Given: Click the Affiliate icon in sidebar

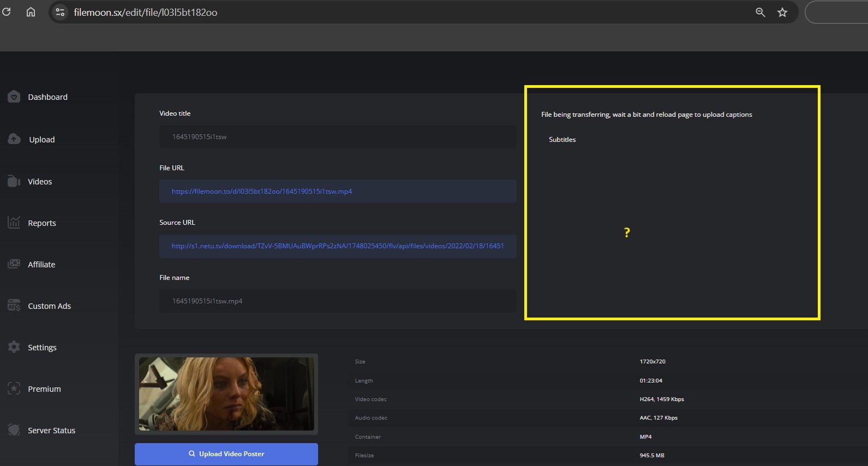Looking at the screenshot, I should tap(14, 264).
